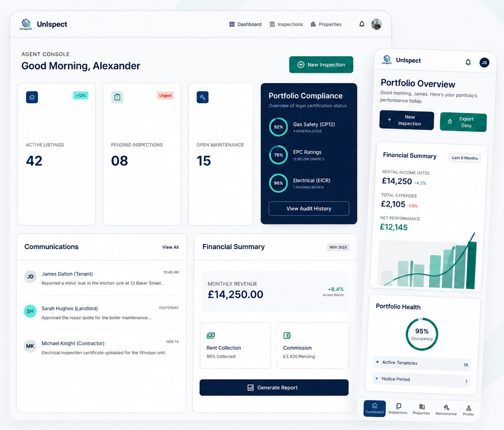Open notifications bell in desktop header
The width and height of the screenshot is (504, 430).
point(362,24)
